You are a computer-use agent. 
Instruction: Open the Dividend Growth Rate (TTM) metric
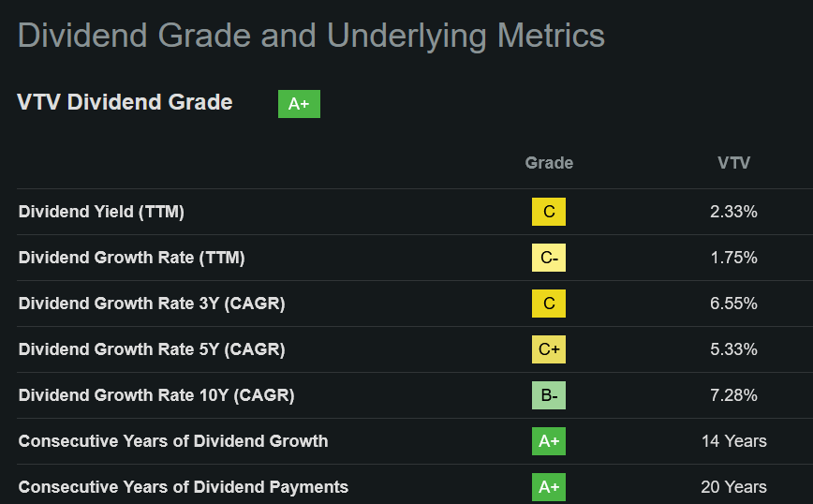click(x=131, y=258)
